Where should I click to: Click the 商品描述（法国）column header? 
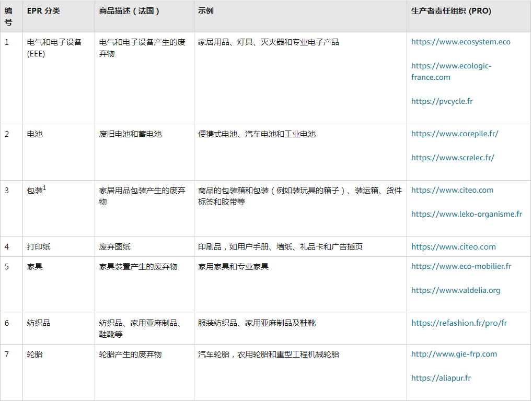tap(123, 10)
